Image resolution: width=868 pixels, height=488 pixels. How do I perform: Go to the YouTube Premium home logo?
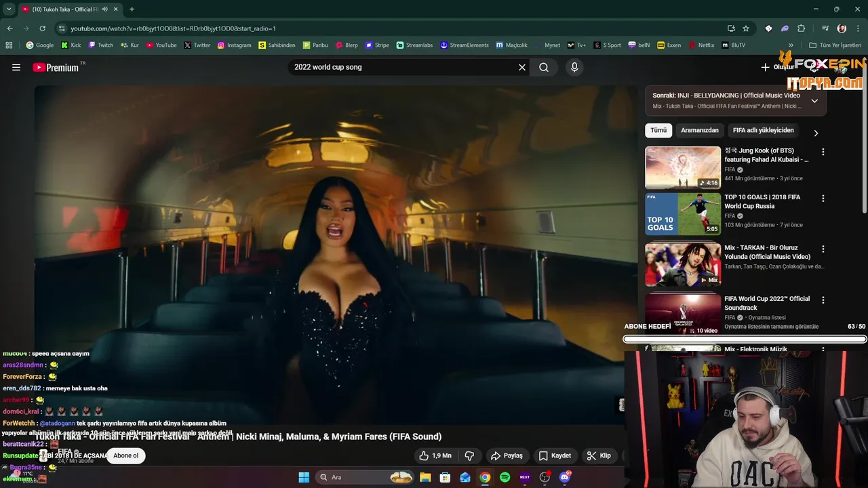(x=56, y=67)
